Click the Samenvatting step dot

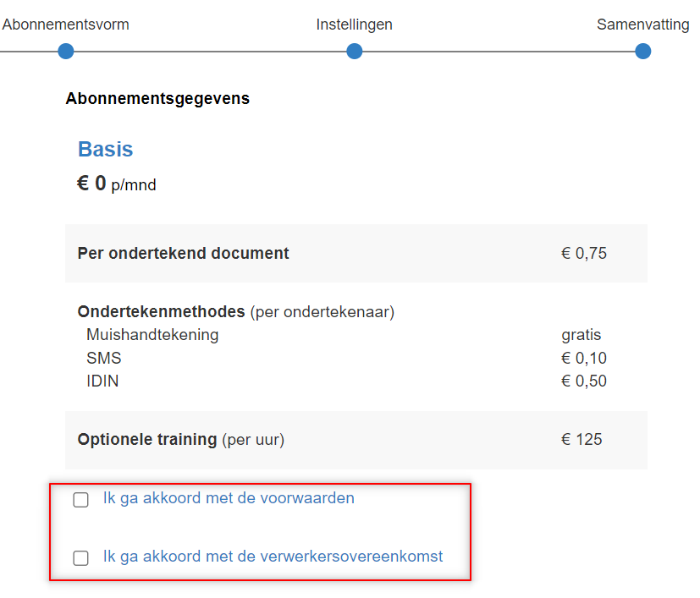point(642,51)
